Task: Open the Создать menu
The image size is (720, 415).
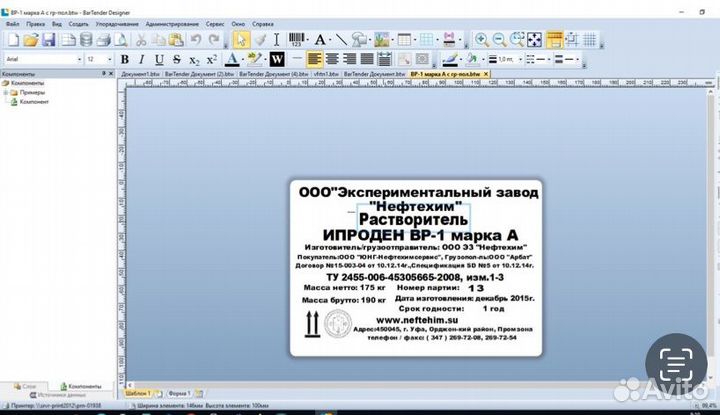Action: pyautogui.click(x=79, y=24)
